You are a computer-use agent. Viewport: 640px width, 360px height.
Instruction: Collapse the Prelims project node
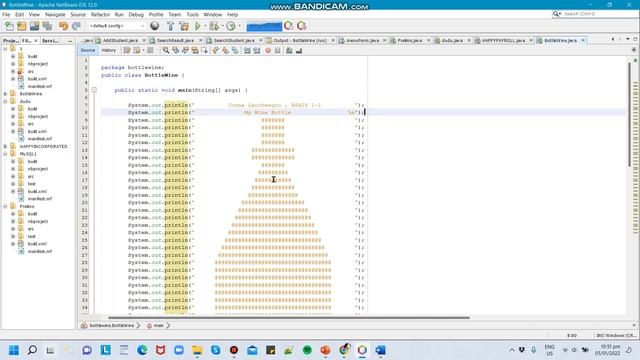pos(5,207)
